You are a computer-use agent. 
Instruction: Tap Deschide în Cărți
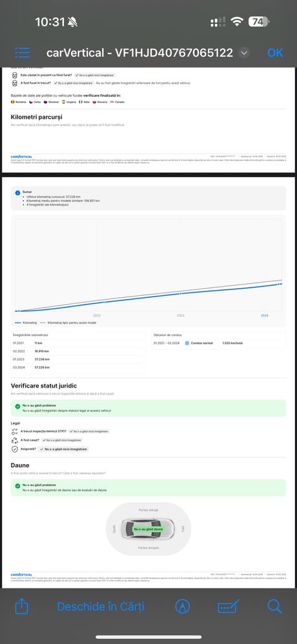[x=101, y=606]
